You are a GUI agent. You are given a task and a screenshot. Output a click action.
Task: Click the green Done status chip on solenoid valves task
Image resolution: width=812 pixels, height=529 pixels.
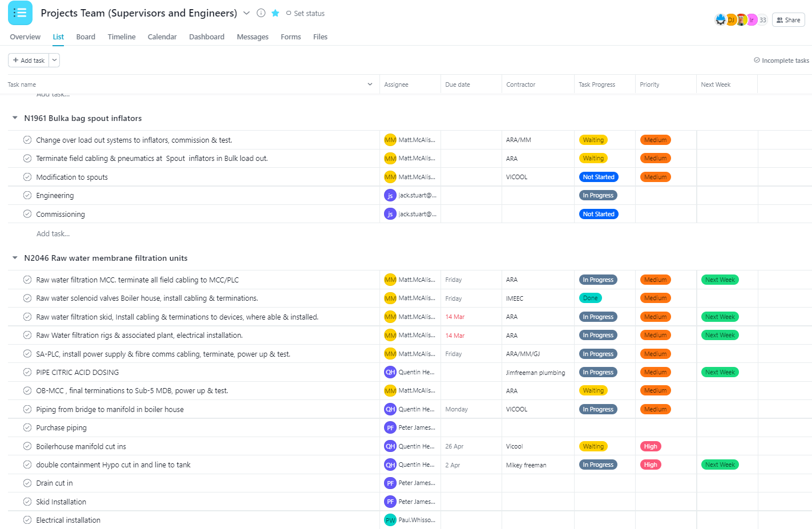pos(590,297)
